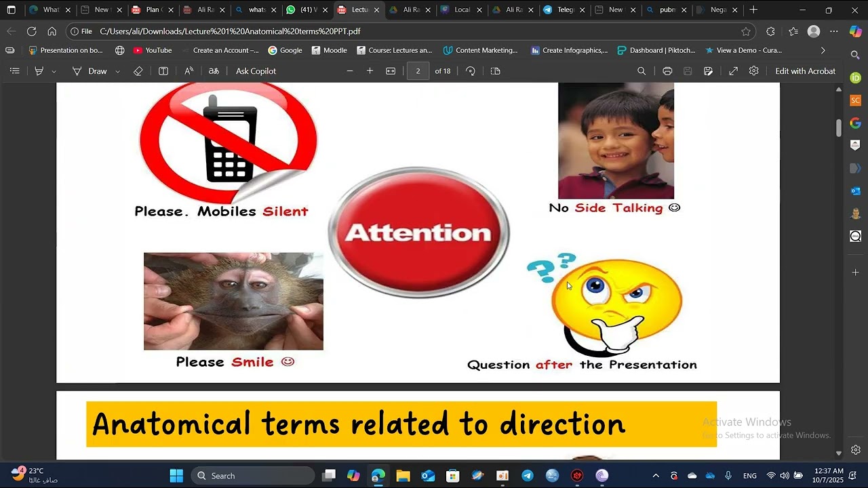Viewport: 868px width, 488px height.
Task: Add sidebar app with the plus icon
Action: 856,272
